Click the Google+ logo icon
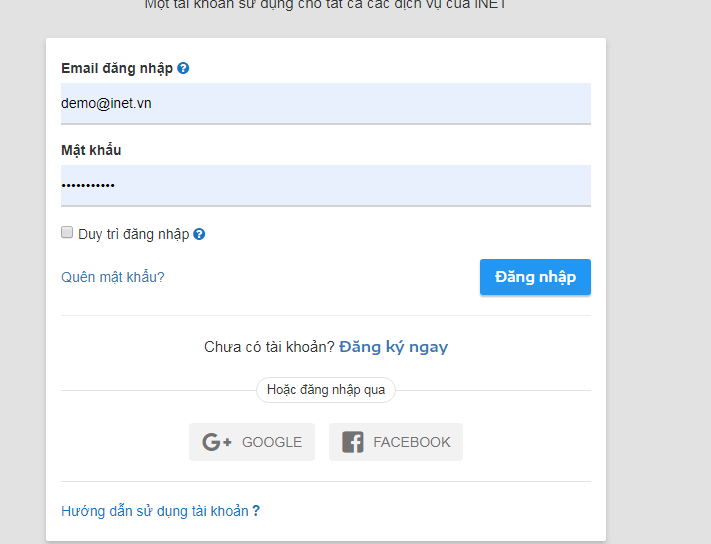711x544 pixels. click(x=217, y=442)
